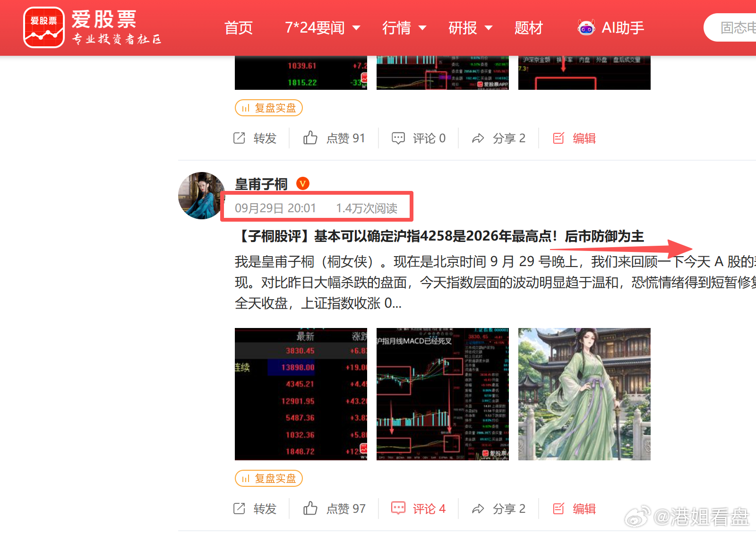Click the 09月29日 20:01 timestamp
The width and height of the screenshot is (756, 535).
click(275, 208)
